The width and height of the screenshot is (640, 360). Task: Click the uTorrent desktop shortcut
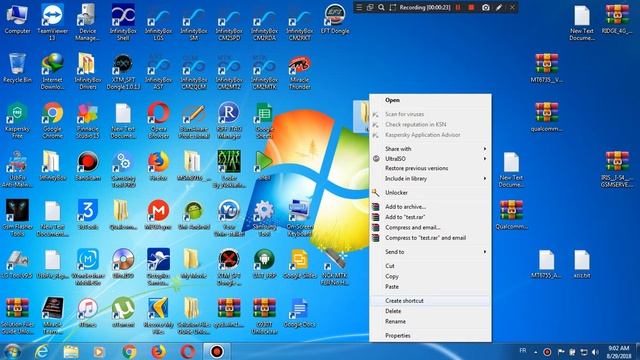(123, 313)
